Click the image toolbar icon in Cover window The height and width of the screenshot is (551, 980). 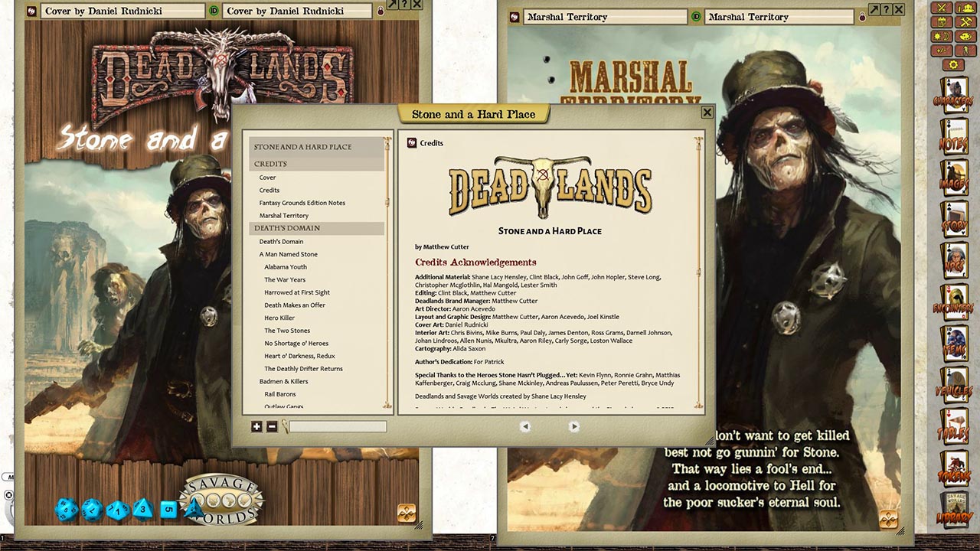[407, 512]
